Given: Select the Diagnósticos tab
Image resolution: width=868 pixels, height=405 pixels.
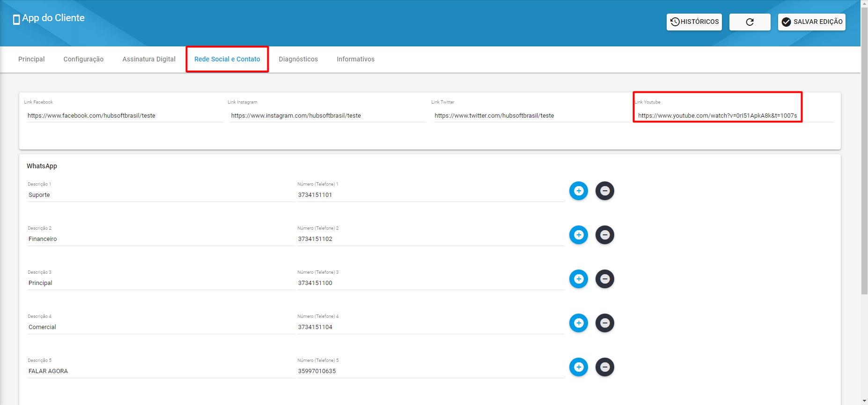Looking at the screenshot, I should pyautogui.click(x=298, y=59).
